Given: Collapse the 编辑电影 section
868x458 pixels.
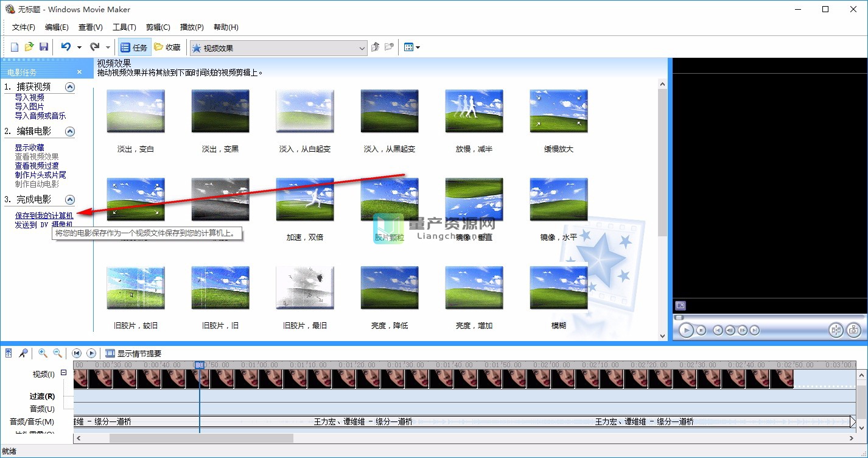Looking at the screenshot, I should point(70,131).
